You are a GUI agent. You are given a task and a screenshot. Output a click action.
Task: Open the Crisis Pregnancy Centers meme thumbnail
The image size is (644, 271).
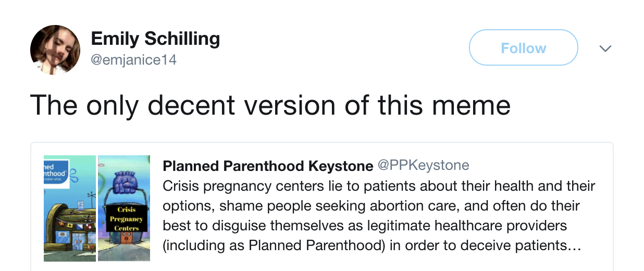[124, 208]
